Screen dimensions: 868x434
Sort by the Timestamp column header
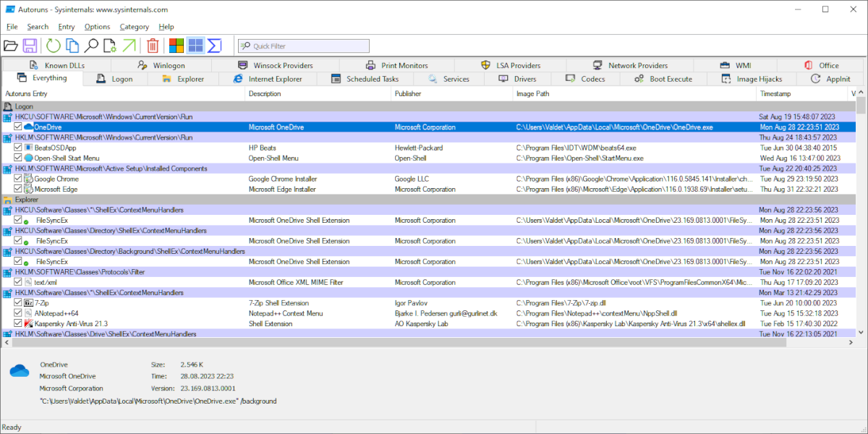pyautogui.click(x=801, y=94)
